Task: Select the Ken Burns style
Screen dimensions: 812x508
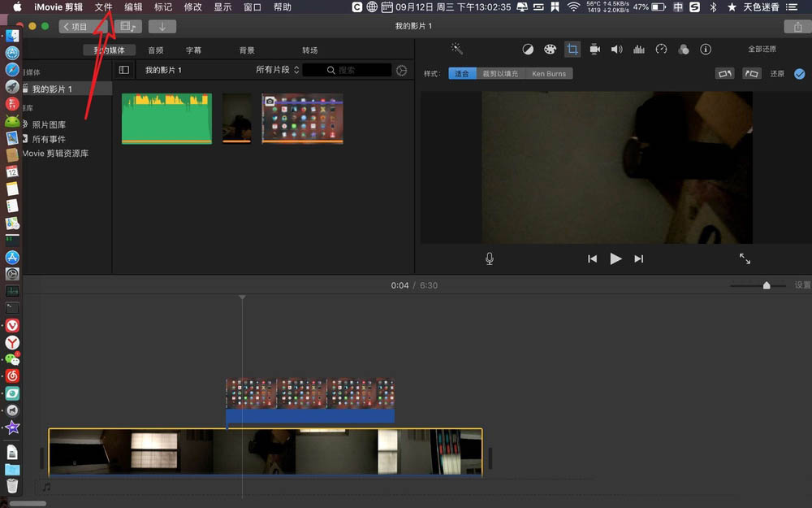Action: 549,74
